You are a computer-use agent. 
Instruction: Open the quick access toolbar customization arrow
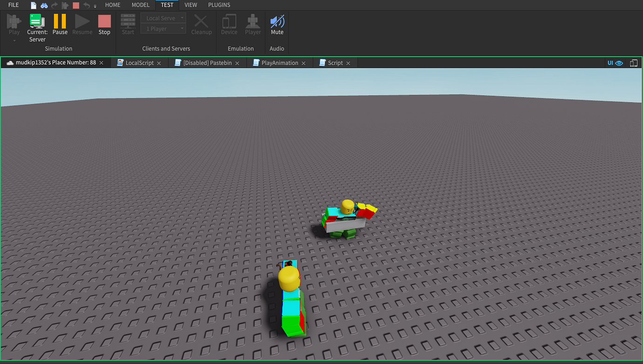[95, 6]
